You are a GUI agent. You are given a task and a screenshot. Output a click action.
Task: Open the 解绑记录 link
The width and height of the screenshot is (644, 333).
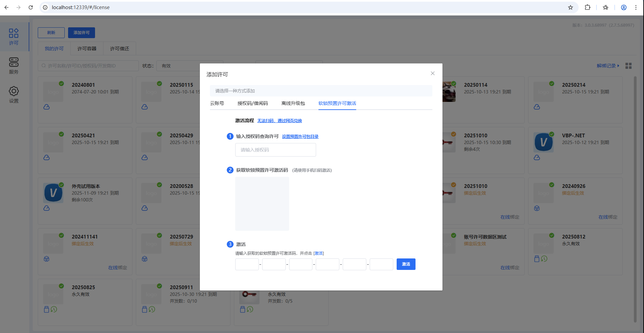click(608, 66)
